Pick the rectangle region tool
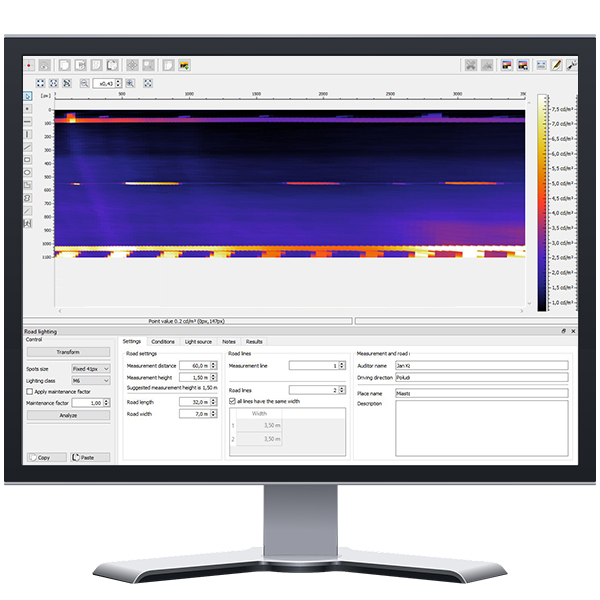The width and height of the screenshot is (600, 600). coord(28,160)
